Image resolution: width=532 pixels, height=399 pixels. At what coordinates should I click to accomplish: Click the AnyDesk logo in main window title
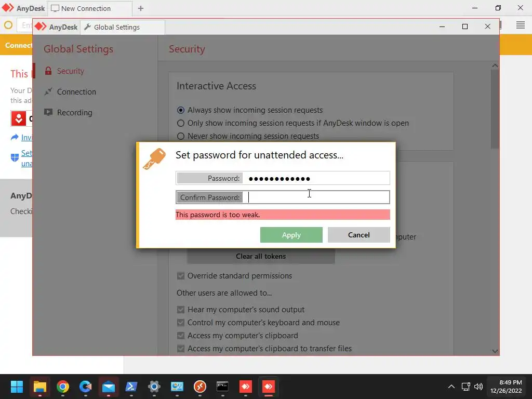point(8,8)
